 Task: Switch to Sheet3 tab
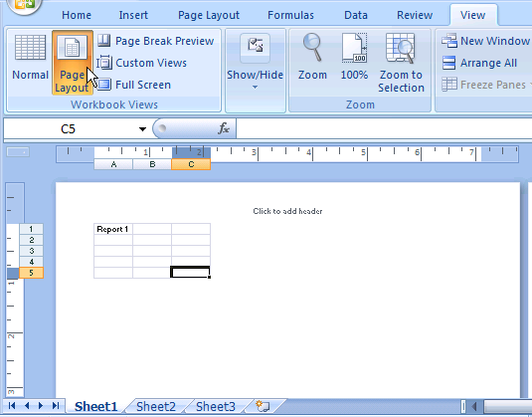coord(216,406)
